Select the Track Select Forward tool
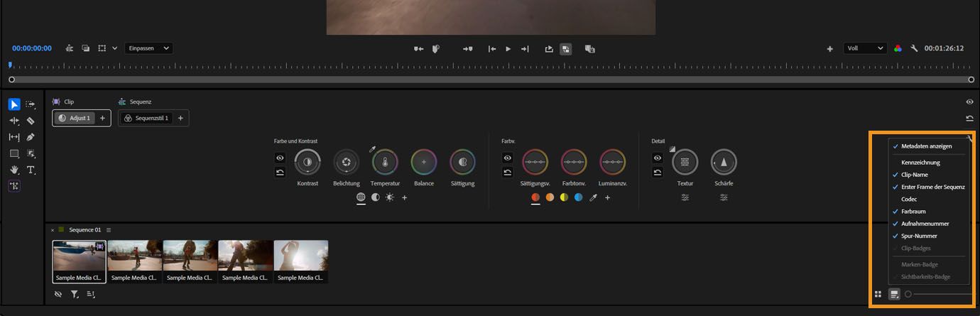 (x=31, y=104)
